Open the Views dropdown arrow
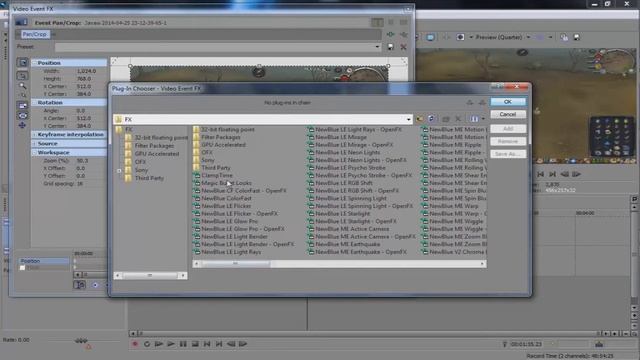 click(x=483, y=119)
